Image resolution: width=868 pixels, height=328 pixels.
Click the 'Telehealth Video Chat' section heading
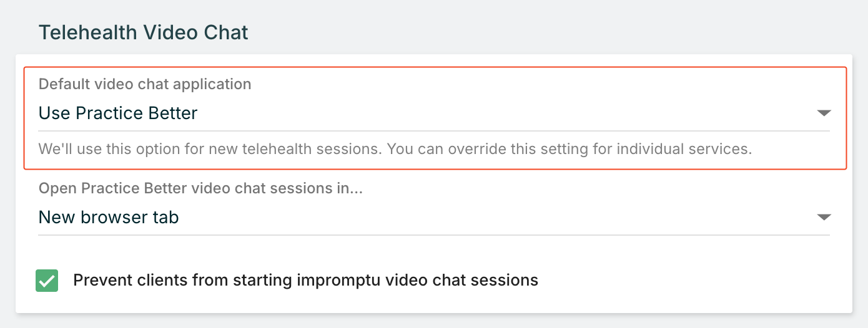(x=144, y=32)
